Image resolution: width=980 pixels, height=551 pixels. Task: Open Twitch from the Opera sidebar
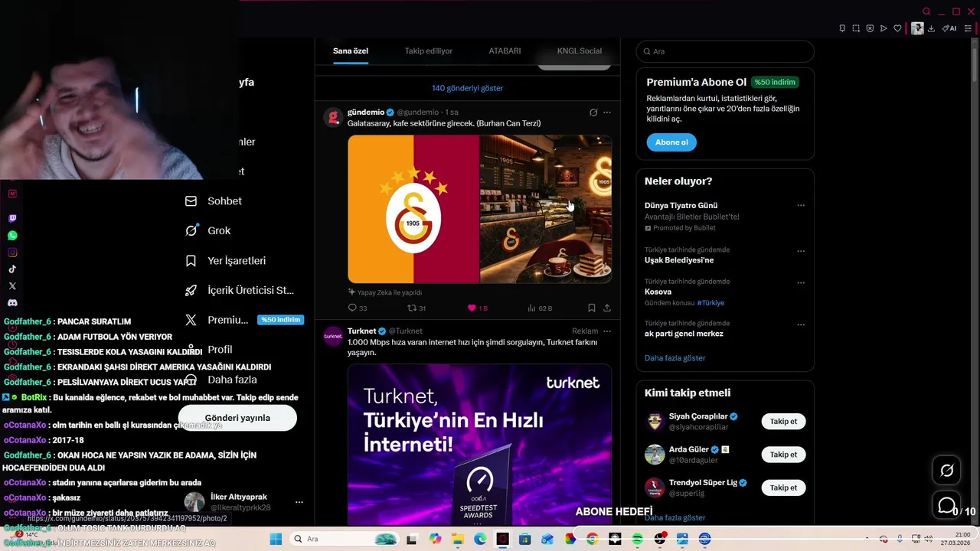pos(12,219)
